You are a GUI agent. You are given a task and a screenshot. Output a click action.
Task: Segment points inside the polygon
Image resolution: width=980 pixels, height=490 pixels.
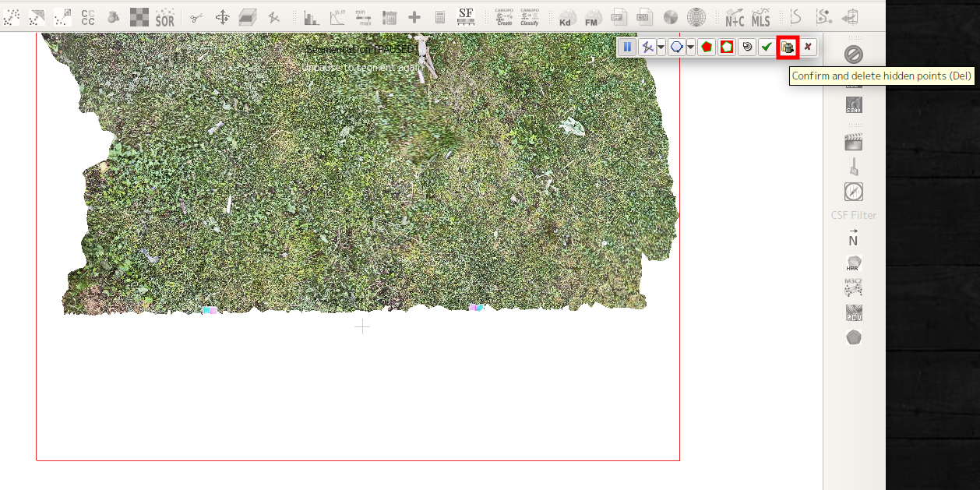click(706, 47)
